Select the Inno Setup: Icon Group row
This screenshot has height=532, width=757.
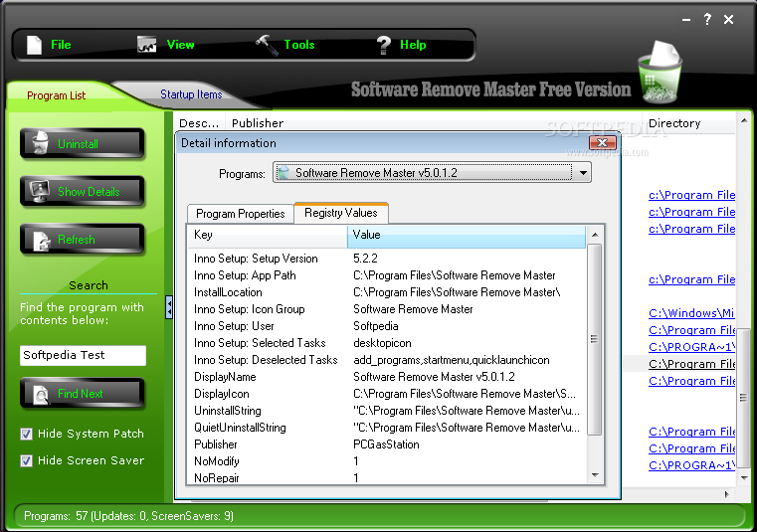point(388,309)
